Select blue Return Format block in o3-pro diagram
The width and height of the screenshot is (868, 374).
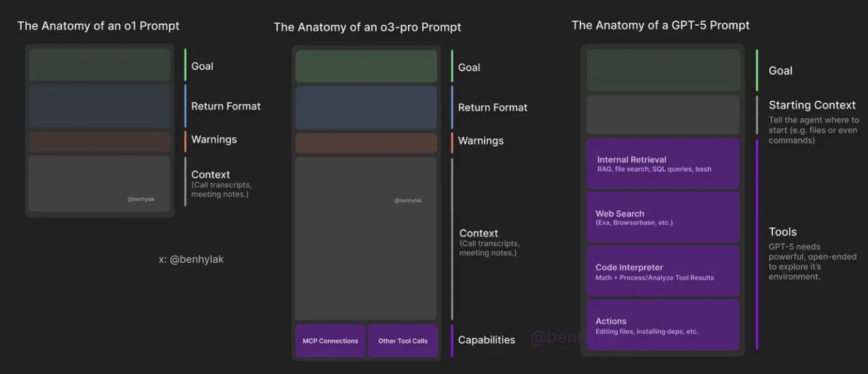click(366, 108)
